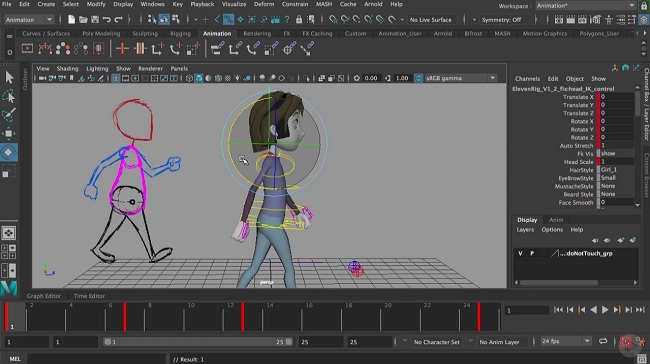Toggle wireframe on shaded viewport icon
Viewport: 650px width, 364px height.
tap(218, 78)
